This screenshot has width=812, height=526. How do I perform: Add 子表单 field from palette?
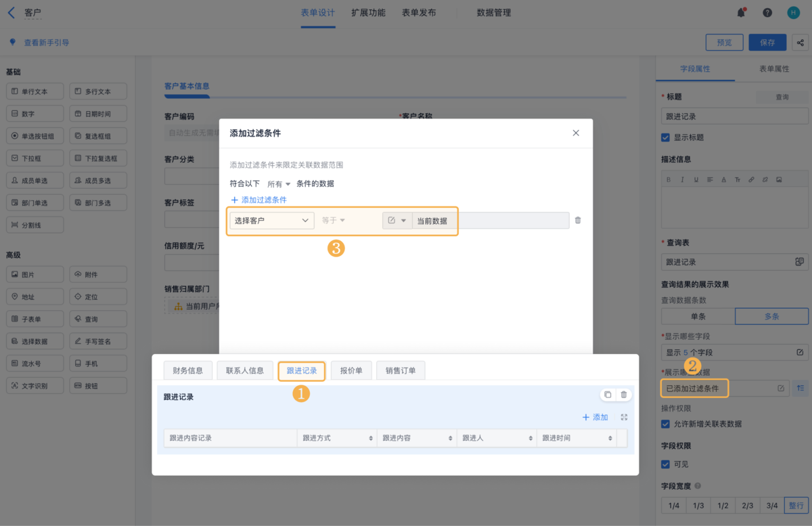coord(35,319)
